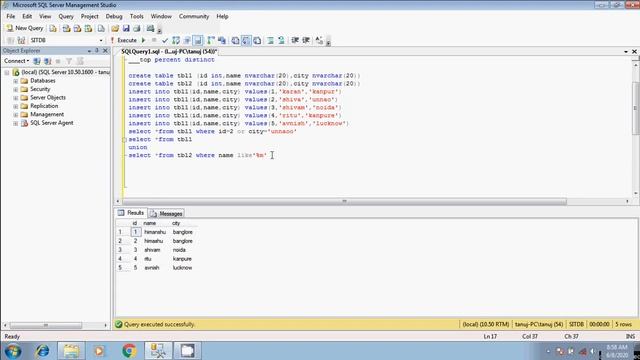Decrease indent of the selection
This screenshot has height=360, width=640.
tap(295, 40)
